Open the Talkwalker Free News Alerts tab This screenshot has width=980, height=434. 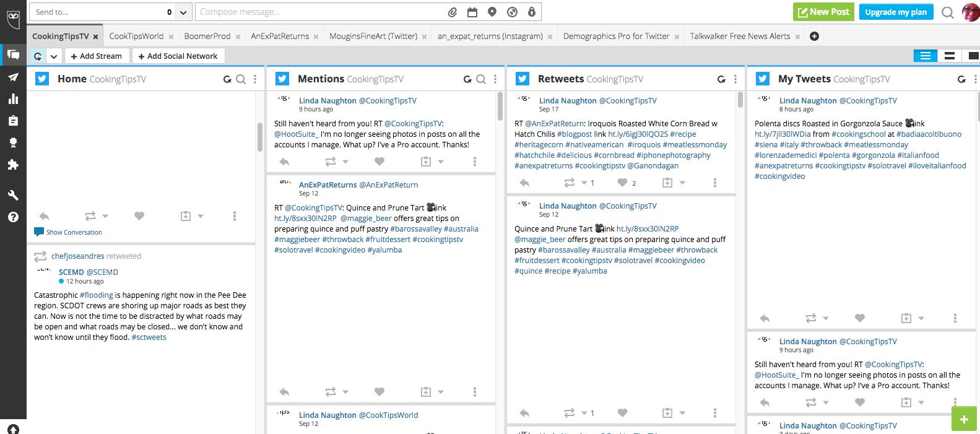click(x=740, y=36)
